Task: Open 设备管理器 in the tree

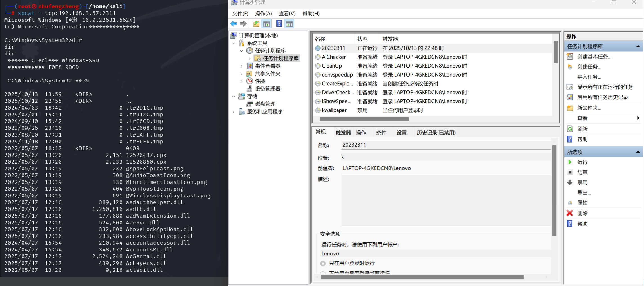Action: click(x=268, y=89)
